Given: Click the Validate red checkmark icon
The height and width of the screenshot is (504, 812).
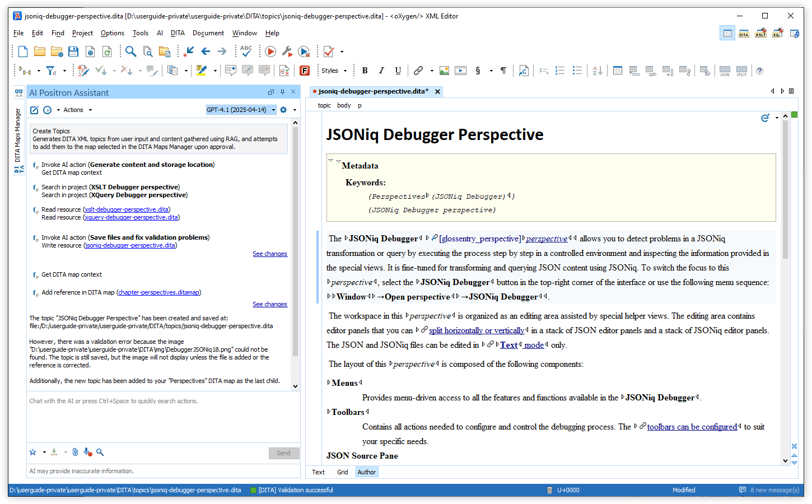Looking at the screenshot, I should [x=329, y=52].
